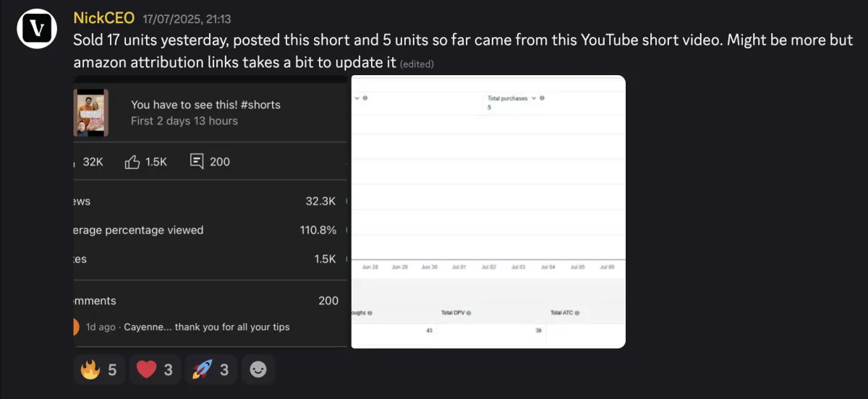868x399 pixels.
Task: Click info icon beside Total DPV
Action: click(469, 313)
